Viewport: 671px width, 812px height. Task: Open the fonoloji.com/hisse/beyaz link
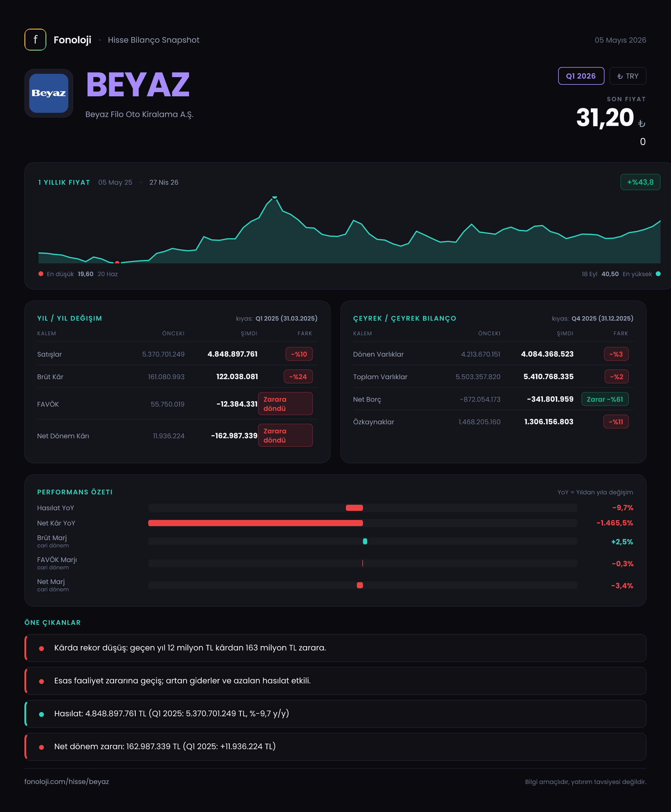pyautogui.click(x=66, y=782)
